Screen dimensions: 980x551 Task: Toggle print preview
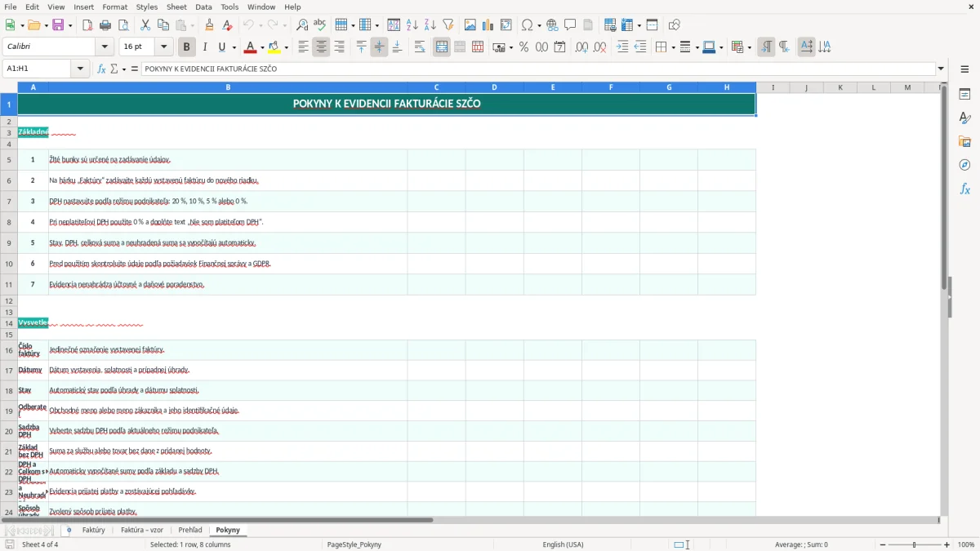(123, 25)
